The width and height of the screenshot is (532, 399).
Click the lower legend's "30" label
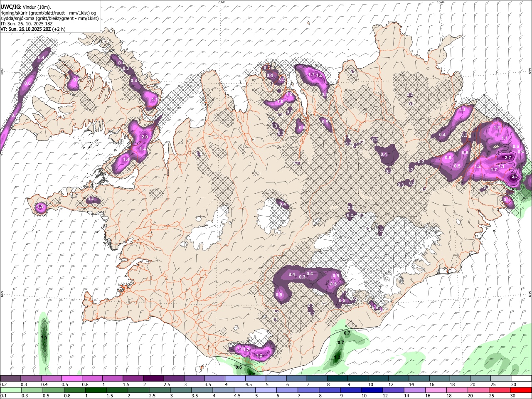(x=513, y=396)
